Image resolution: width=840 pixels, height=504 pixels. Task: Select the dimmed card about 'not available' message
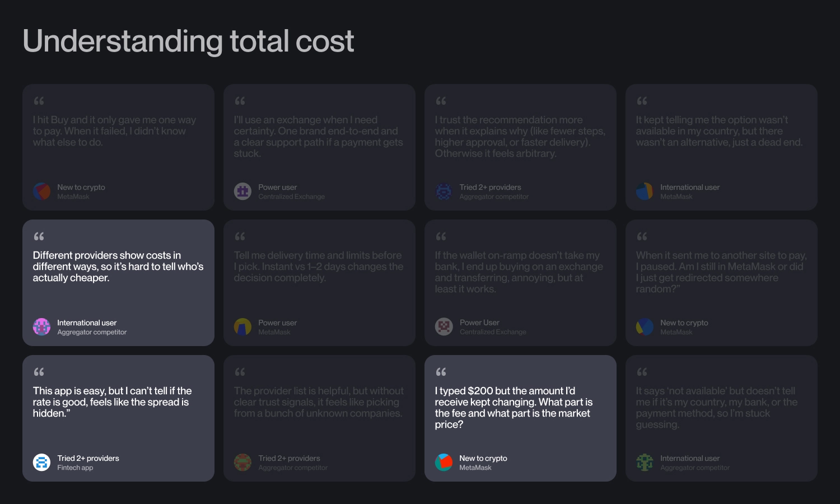coord(721,418)
